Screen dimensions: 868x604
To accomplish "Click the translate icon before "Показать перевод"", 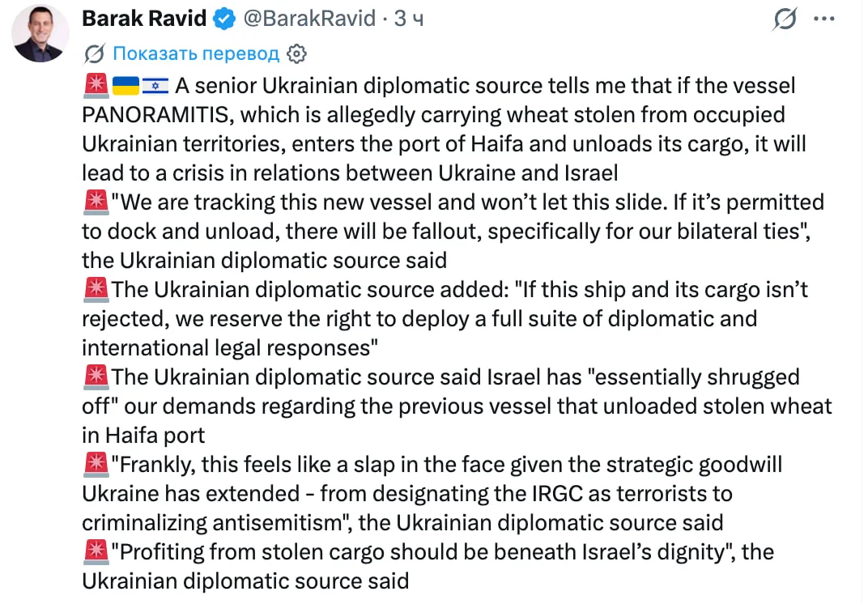I will [94, 54].
